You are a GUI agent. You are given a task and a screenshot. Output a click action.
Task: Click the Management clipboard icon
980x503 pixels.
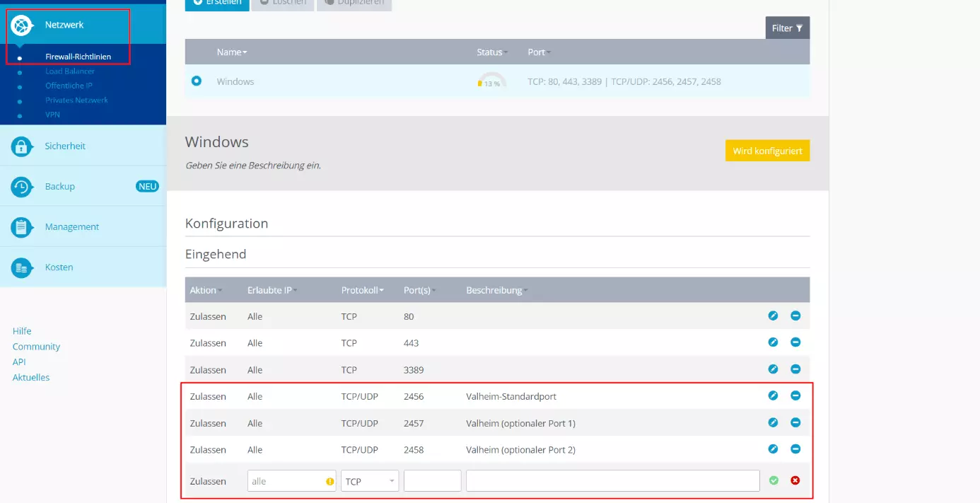tap(22, 226)
